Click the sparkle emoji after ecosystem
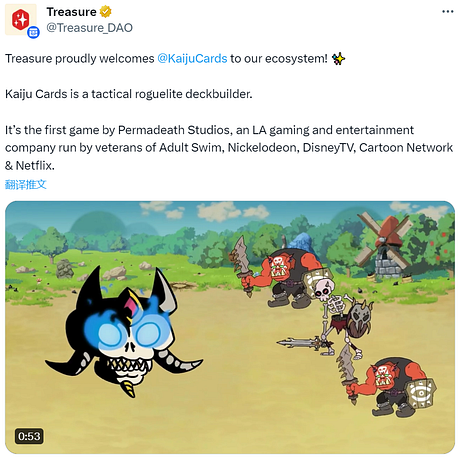Viewport: 467px width, 466px height. click(x=338, y=59)
